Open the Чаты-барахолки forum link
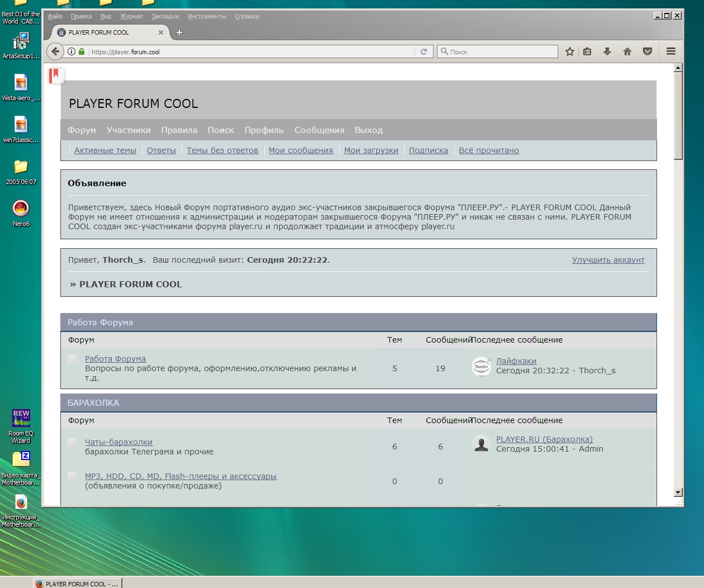704x588 pixels. (118, 442)
